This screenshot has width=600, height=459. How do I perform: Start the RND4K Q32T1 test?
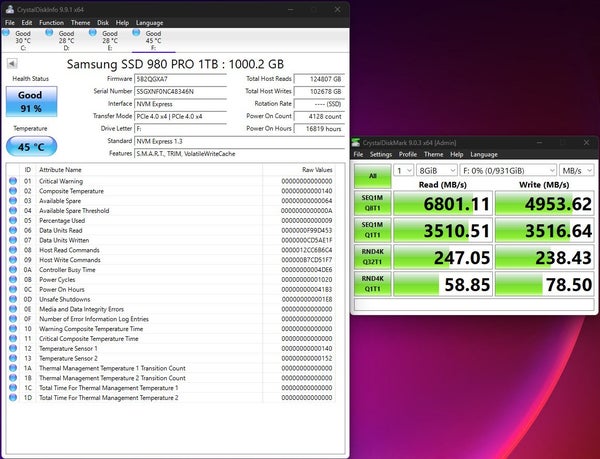click(373, 257)
